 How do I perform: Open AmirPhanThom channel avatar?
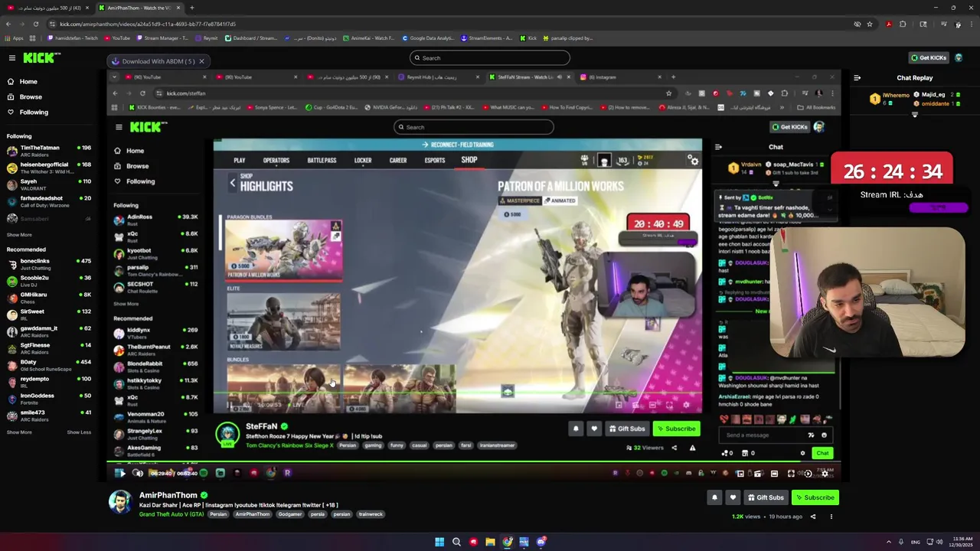[x=120, y=503]
